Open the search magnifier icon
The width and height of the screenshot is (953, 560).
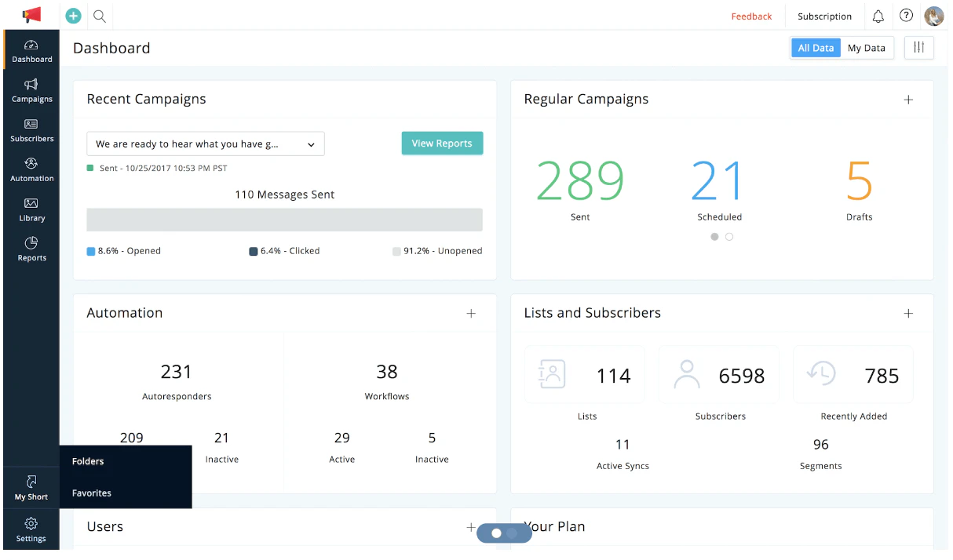100,16
